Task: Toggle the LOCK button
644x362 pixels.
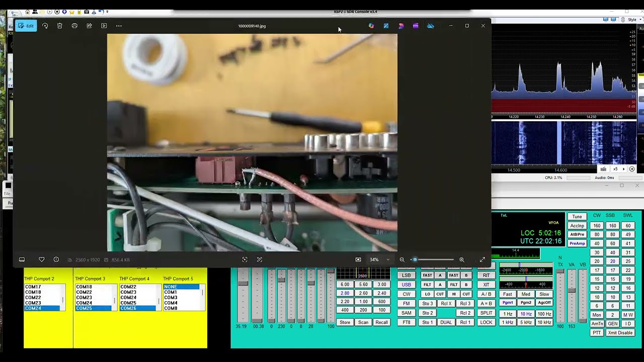Action: click(486, 322)
